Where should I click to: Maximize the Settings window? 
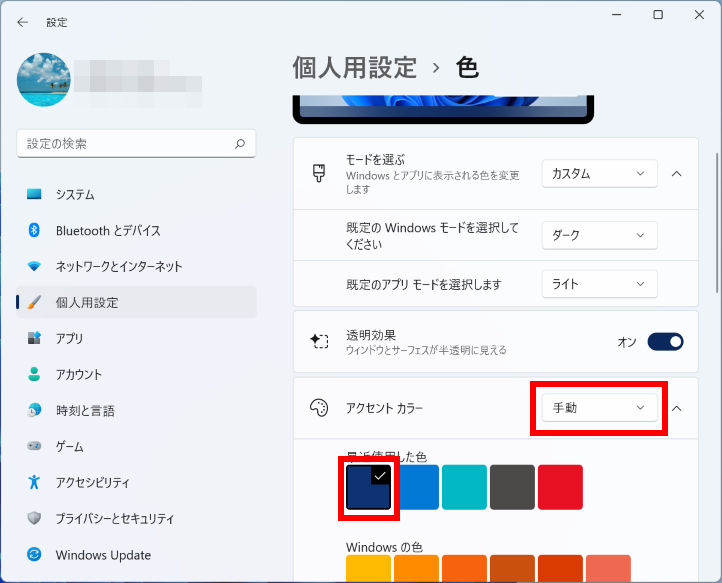coord(658,15)
